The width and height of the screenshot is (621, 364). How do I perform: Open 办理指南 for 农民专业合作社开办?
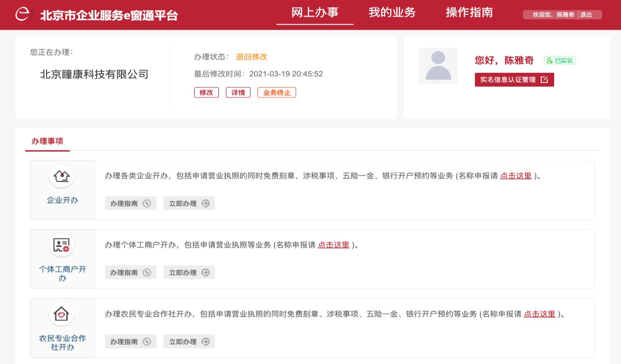click(130, 342)
